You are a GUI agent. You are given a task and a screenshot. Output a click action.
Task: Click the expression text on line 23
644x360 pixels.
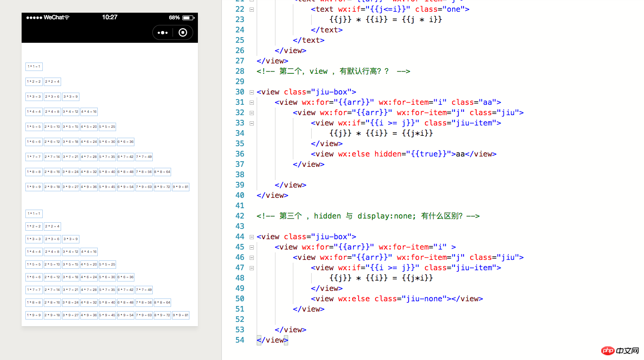pyautogui.click(x=386, y=19)
